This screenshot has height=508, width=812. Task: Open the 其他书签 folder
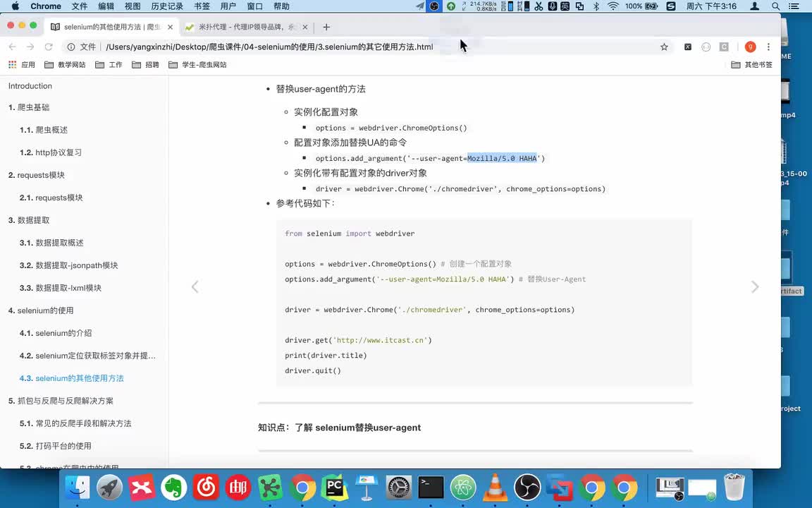click(752, 65)
